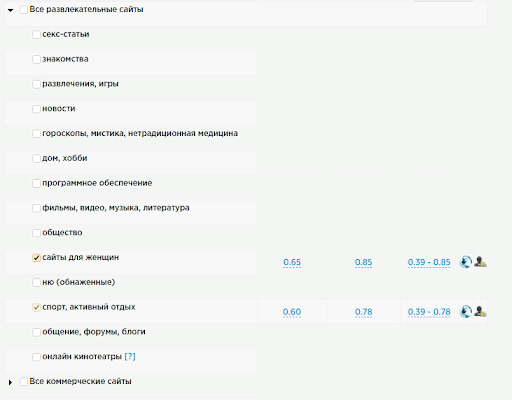
Task: Click the 0.60 price for спорт row
Action: tap(292, 312)
